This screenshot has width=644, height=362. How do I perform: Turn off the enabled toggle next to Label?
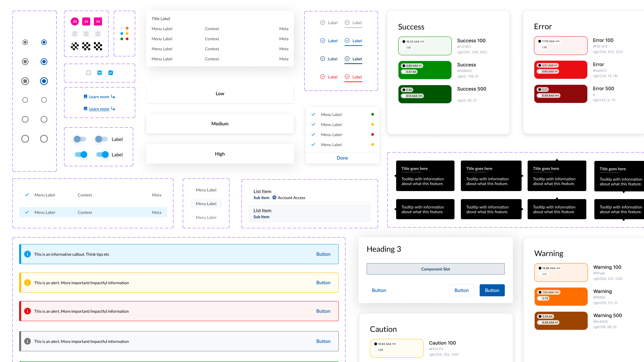(x=102, y=155)
